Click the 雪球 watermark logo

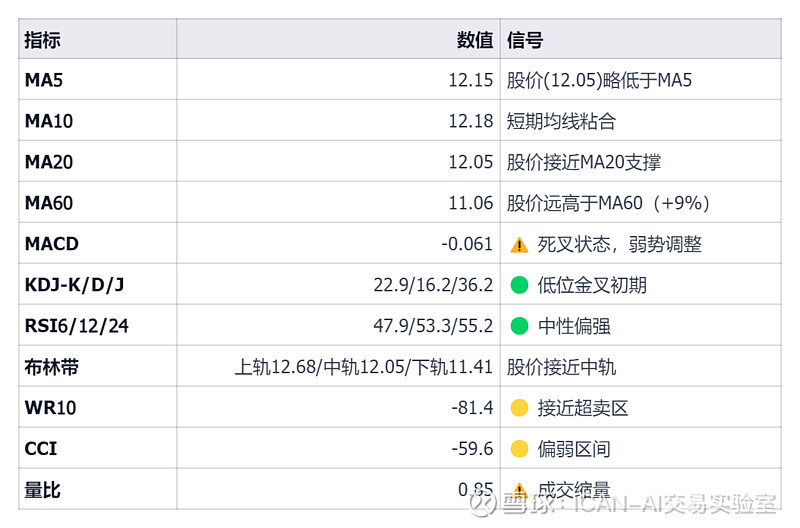[486, 503]
